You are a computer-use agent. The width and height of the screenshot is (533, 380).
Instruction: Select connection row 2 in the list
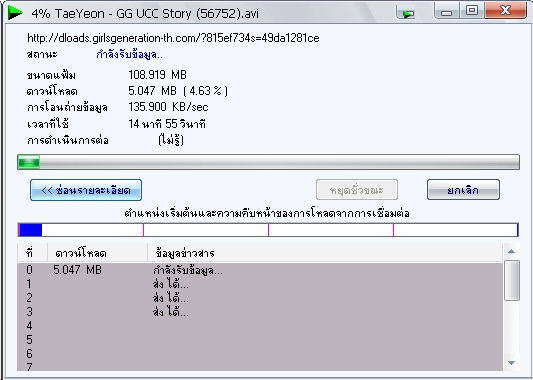point(260,298)
